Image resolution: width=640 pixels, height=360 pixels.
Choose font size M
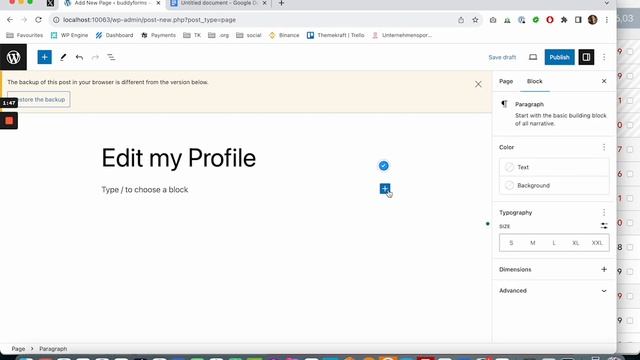pyautogui.click(x=533, y=243)
